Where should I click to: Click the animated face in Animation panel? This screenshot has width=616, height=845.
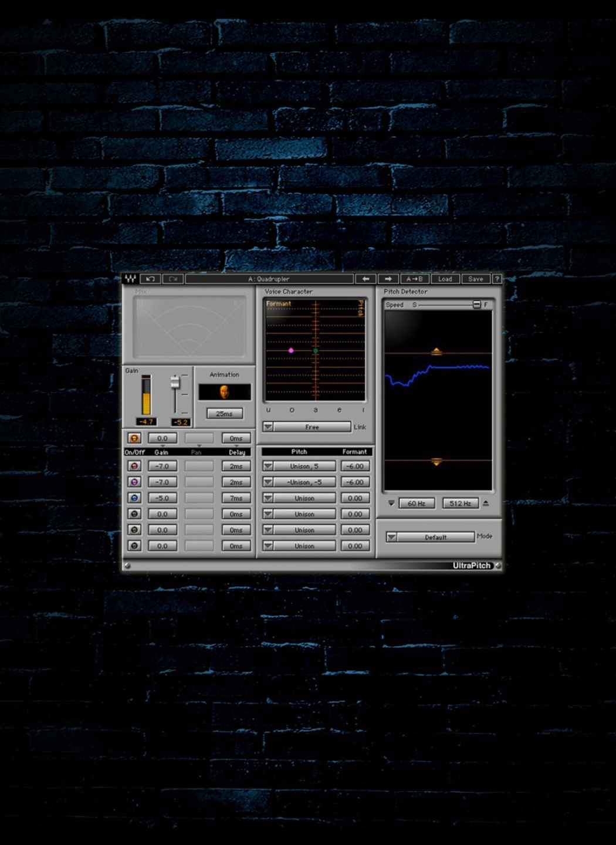(224, 392)
